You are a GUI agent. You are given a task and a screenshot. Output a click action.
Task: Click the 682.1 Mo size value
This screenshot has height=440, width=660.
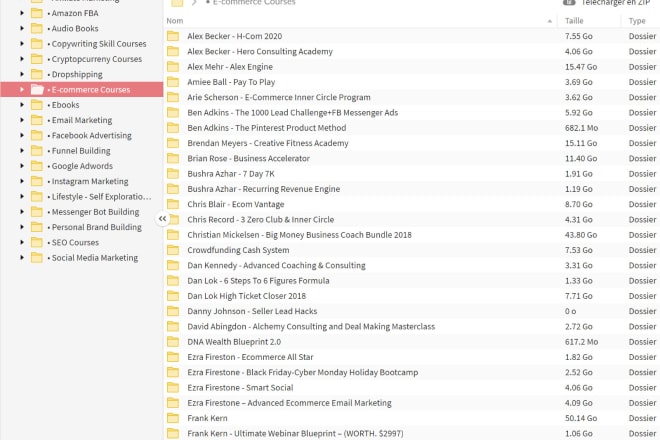point(581,128)
